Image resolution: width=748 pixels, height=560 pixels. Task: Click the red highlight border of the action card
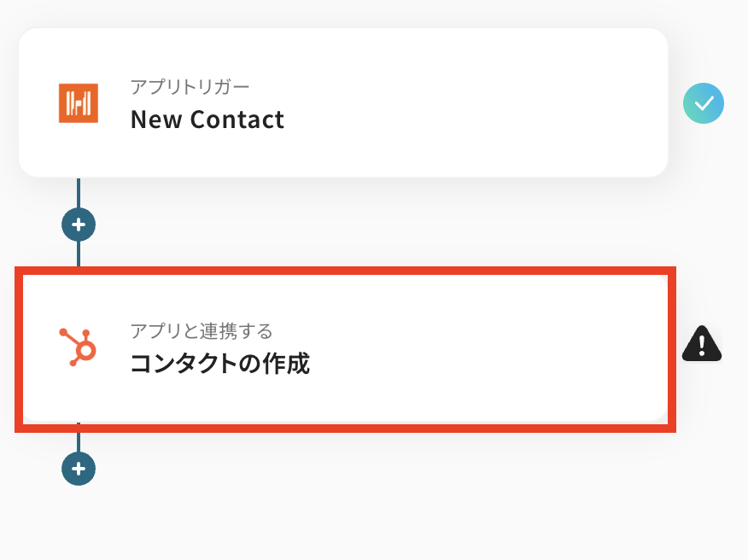(342, 271)
